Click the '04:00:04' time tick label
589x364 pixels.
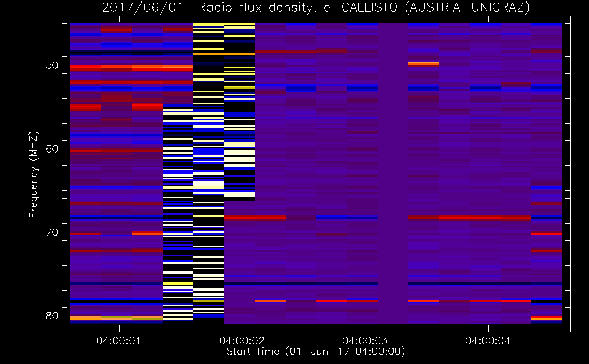click(x=488, y=341)
